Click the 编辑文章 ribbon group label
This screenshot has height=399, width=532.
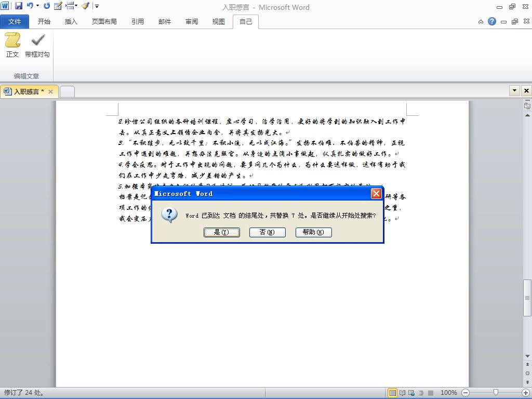tap(26, 76)
